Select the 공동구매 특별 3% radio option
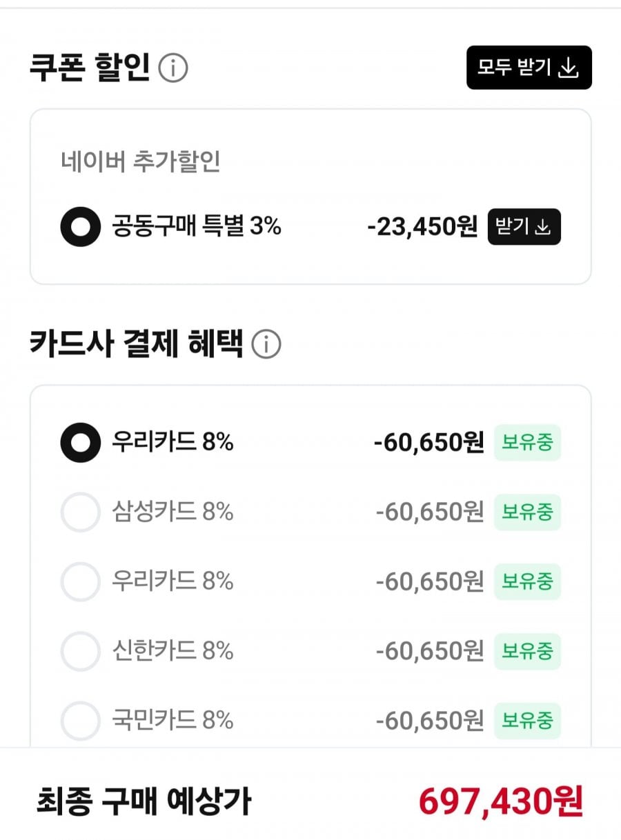The width and height of the screenshot is (621, 840). (x=81, y=227)
